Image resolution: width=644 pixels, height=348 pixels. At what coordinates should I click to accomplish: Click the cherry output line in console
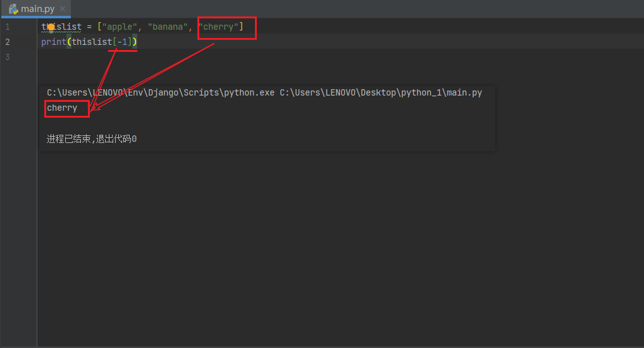point(62,108)
